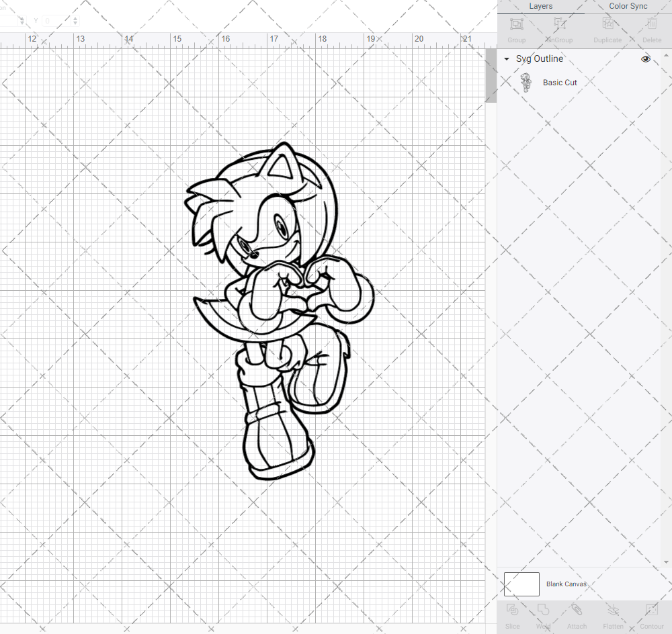Open the Layers tab
This screenshot has height=634, width=672.
tap(540, 6)
